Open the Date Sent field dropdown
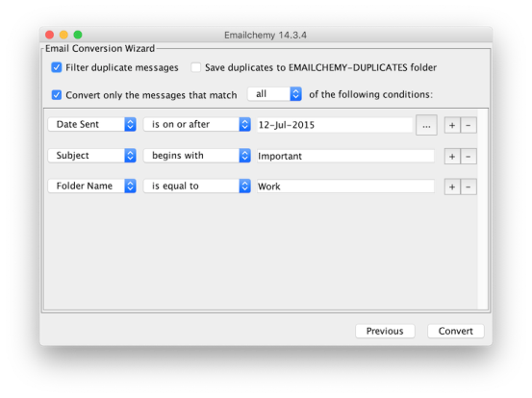The width and height of the screenshot is (532, 398). (x=92, y=124)
